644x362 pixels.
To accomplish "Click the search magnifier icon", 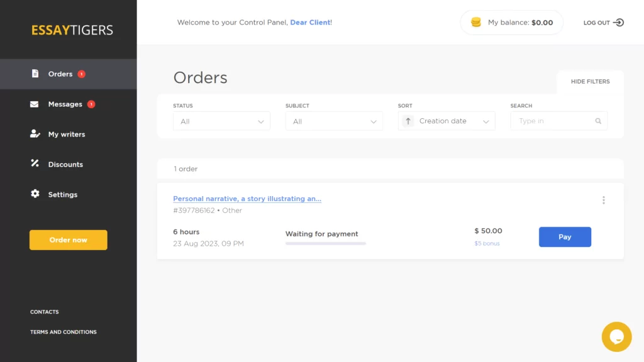I will pyautogui.click(x=598, y=121).
